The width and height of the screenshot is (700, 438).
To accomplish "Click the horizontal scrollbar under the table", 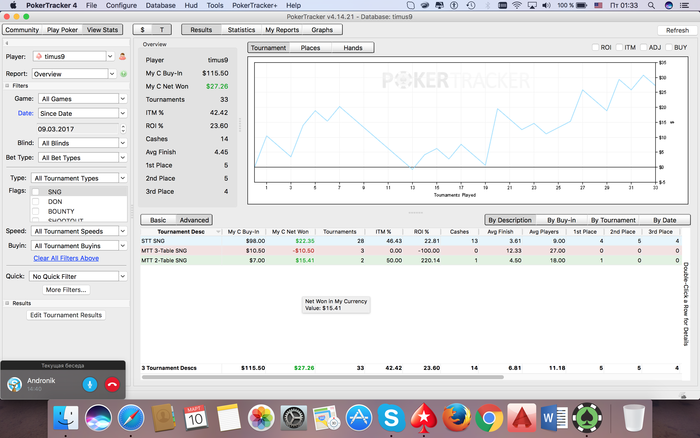I will (323, 377).
